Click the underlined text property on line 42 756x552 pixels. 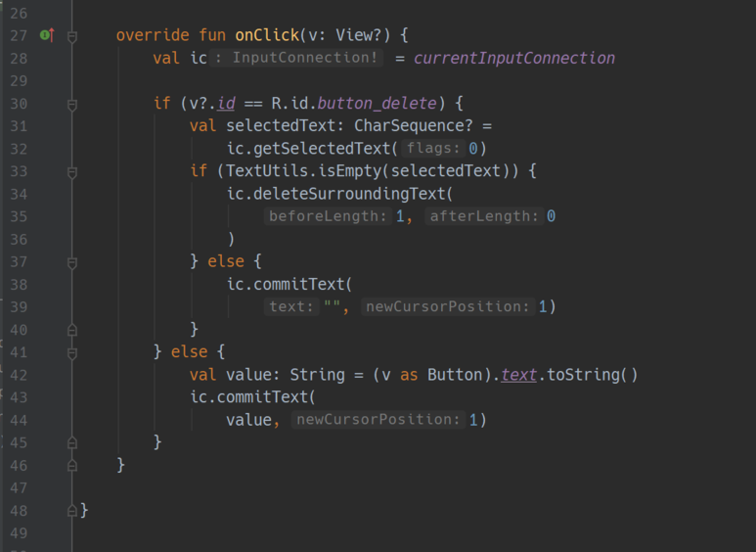pyautogui.click(x=518, y=375)
